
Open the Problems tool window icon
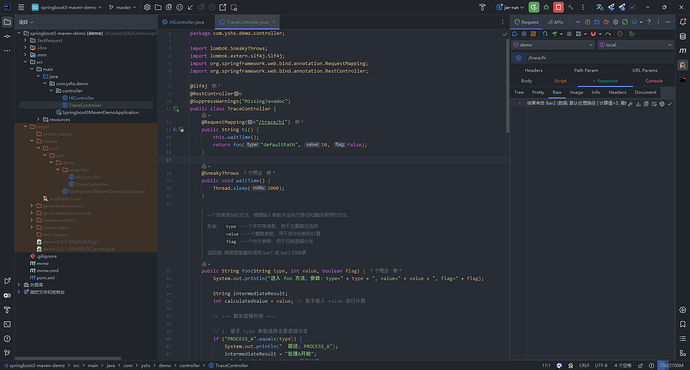point(7,339)
